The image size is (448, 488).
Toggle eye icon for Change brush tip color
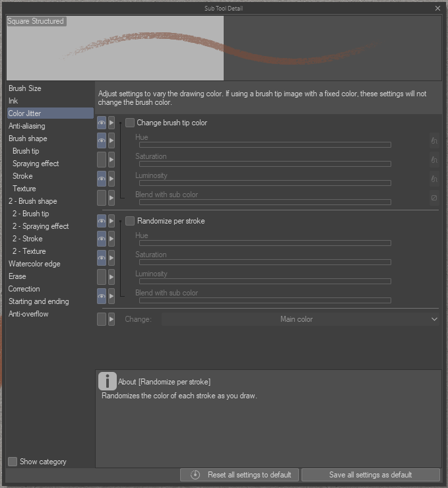(102, 123)
